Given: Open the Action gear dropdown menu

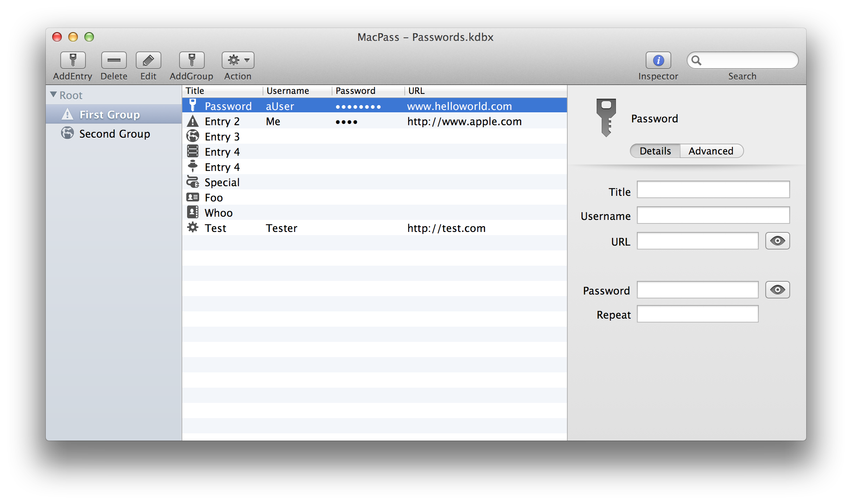Looking at the screenshot, I should coord(238,61).
